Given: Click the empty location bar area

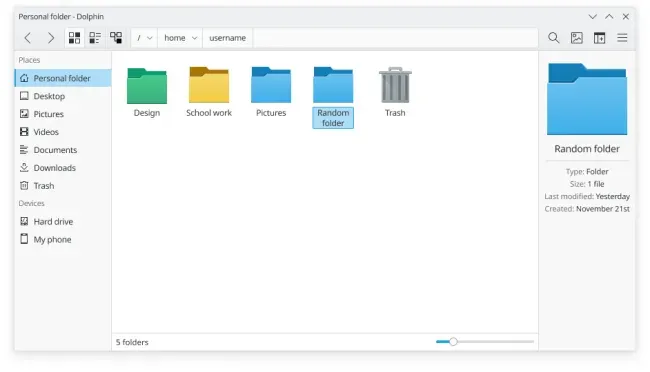Looking at the screenshot, I should [x=395, y=38].
